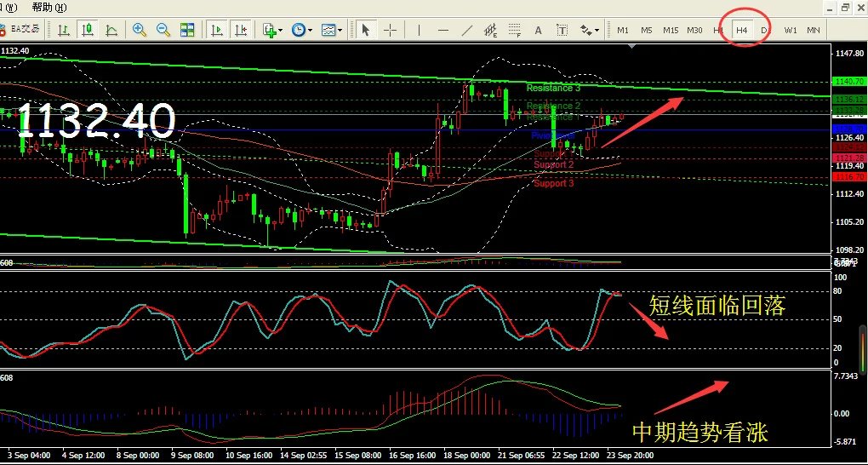Select the text label tool A
868x465 pixels.
(538, 30)
